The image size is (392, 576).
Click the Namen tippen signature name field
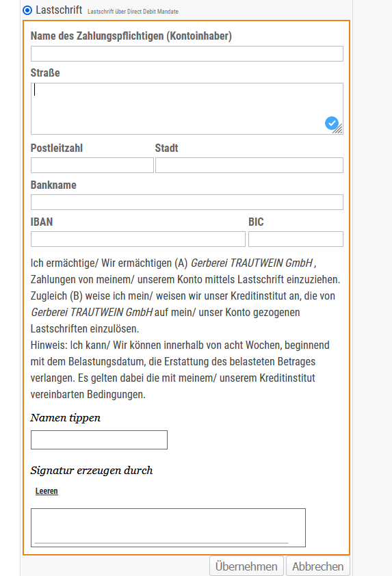[99, 440]
